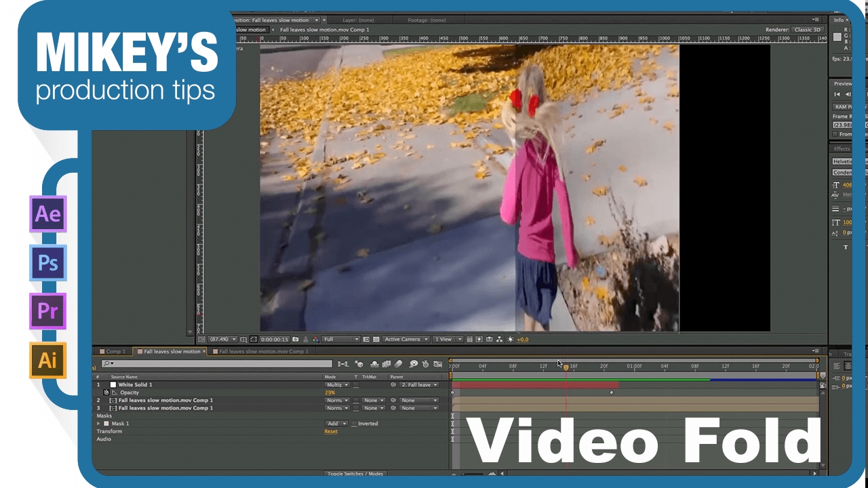This screenshot has height=488, width=868.
Task: Click the Show Channel color icon
Action: [315, 339]
